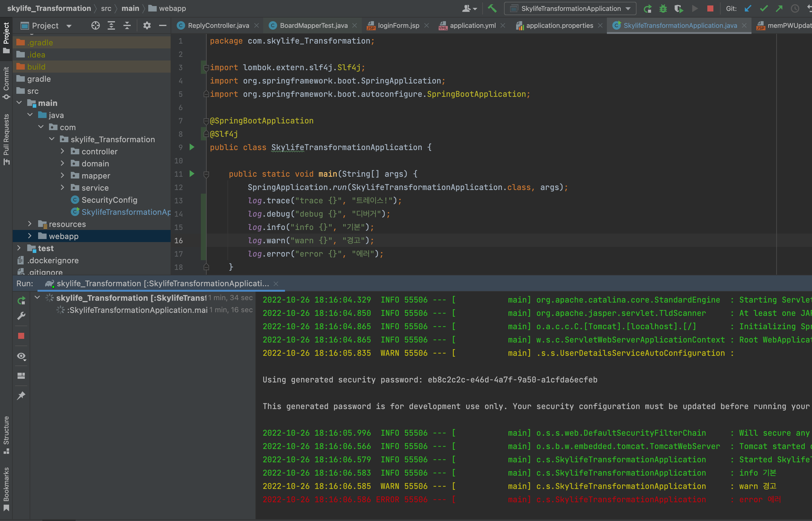Open Project panel settings gear

click(146, 26)
